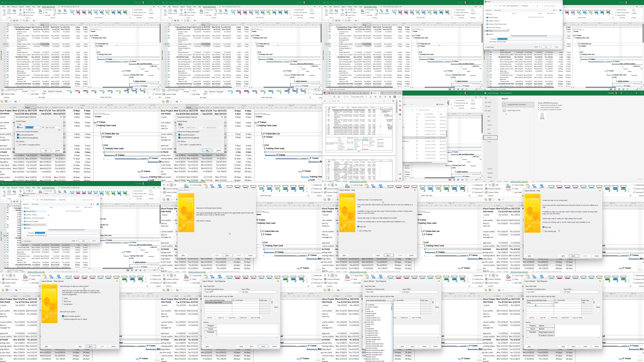Click Search Course Files box in Save As dialog
The image size is (644, 362).
(89, 200)
